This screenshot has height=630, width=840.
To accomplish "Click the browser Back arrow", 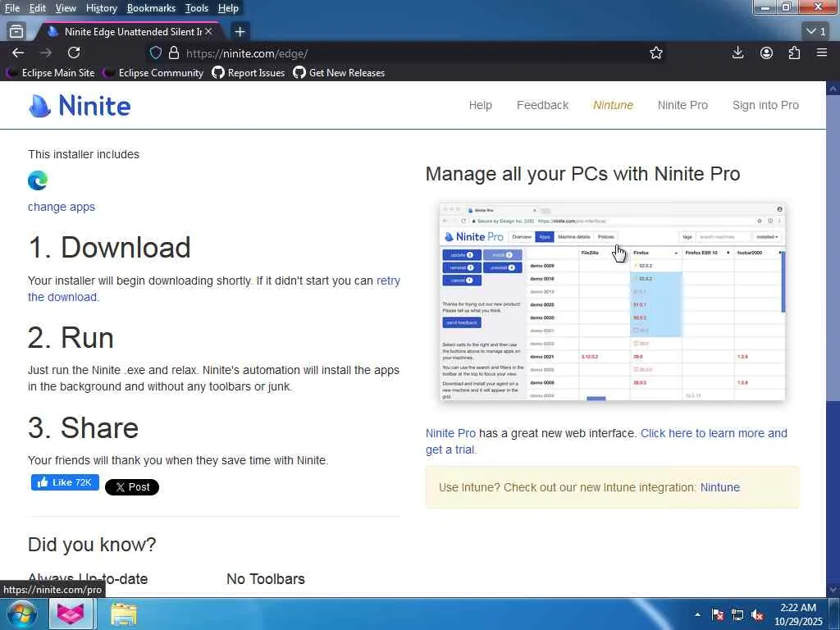I will point(18,52).
